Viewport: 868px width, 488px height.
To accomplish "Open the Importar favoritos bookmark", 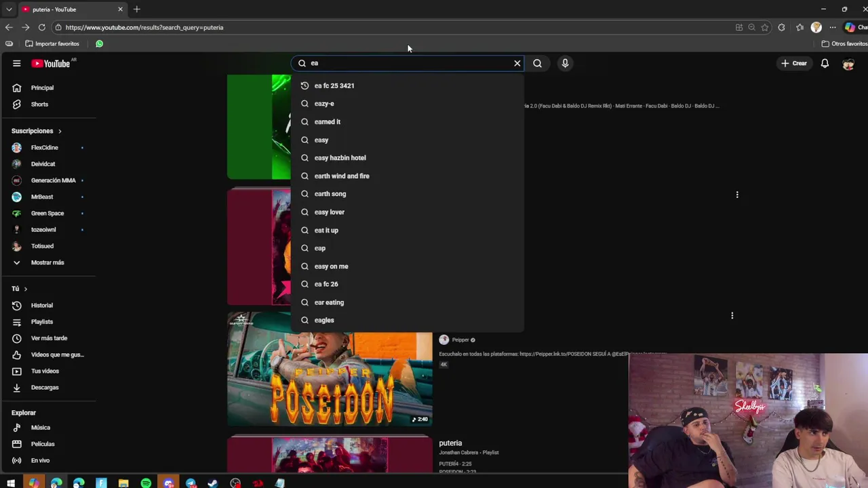I will (52, 43).
